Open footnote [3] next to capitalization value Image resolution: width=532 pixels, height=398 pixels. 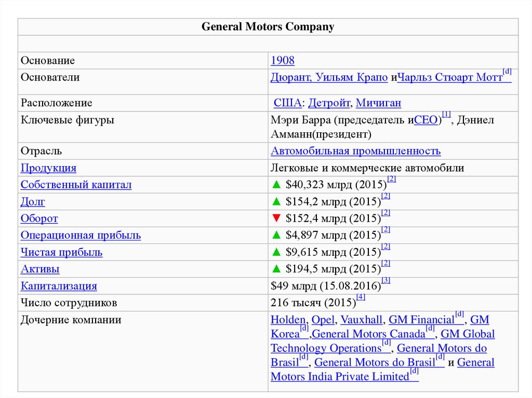point(385,281)
